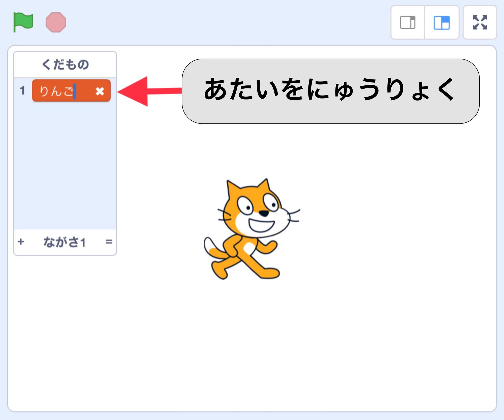Screen dimensions: 504x420
Task: Click the green flag to start
Action: (x=23, y=22)
